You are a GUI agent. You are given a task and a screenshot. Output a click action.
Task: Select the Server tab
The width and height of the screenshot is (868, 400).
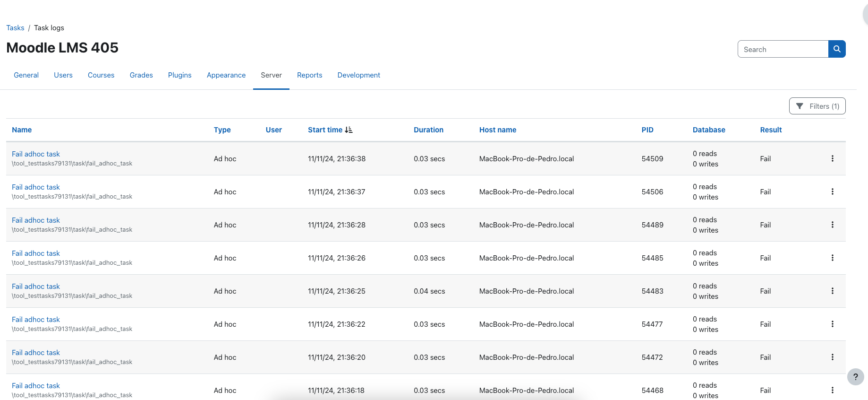[x=271, y=75]
